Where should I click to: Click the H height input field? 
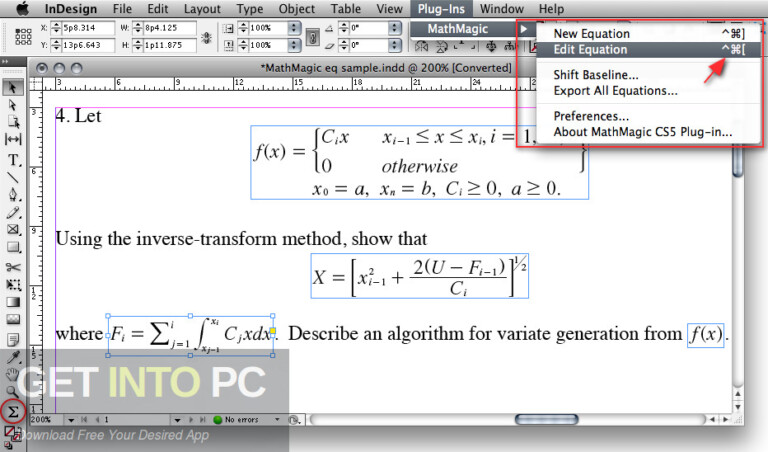[169, 45]
